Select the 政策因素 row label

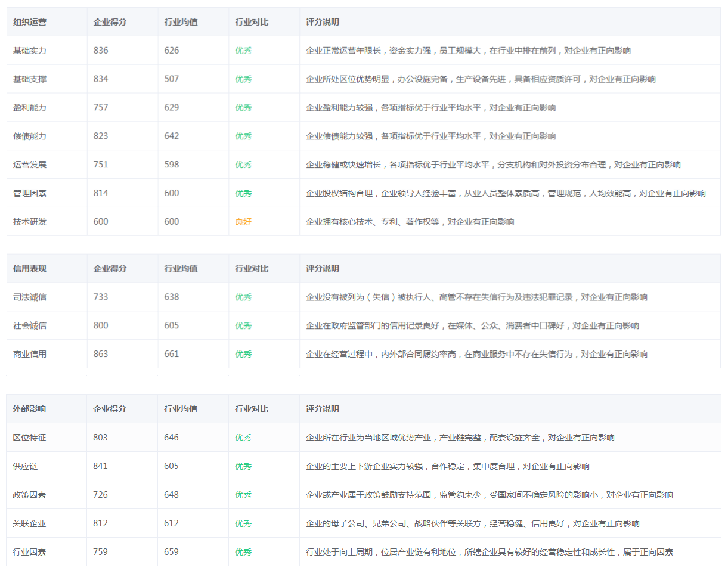(29, 495)
